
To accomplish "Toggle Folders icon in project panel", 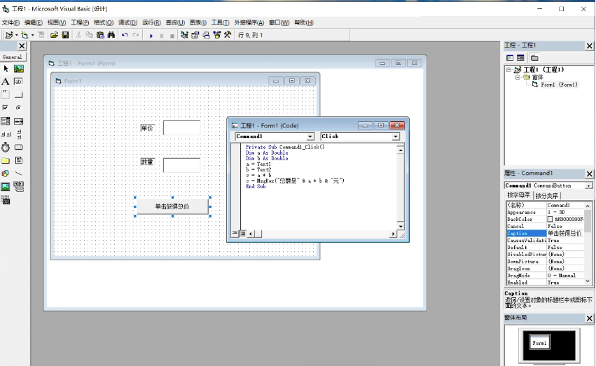I will click(x=534, y=58).
